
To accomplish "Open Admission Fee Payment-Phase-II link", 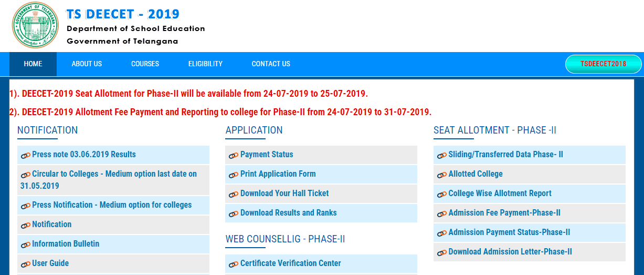I will [x=504, y=213].
